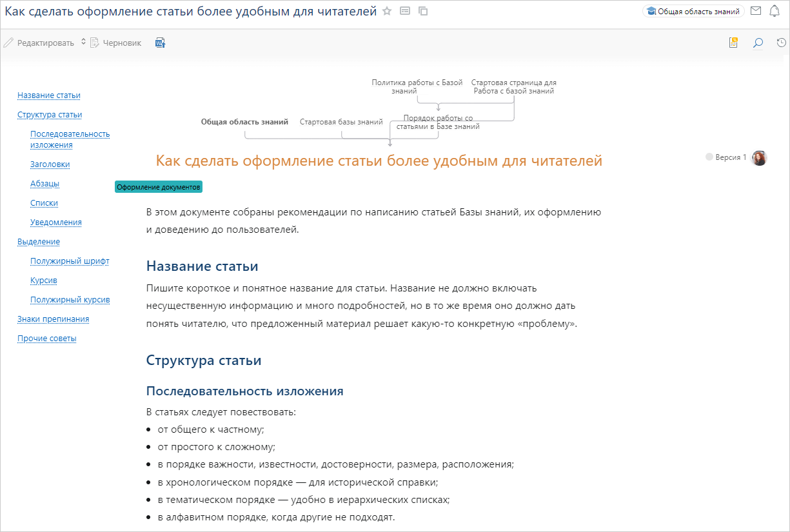
Task: Open the envelope messages icon
Action: coord(756,11)
